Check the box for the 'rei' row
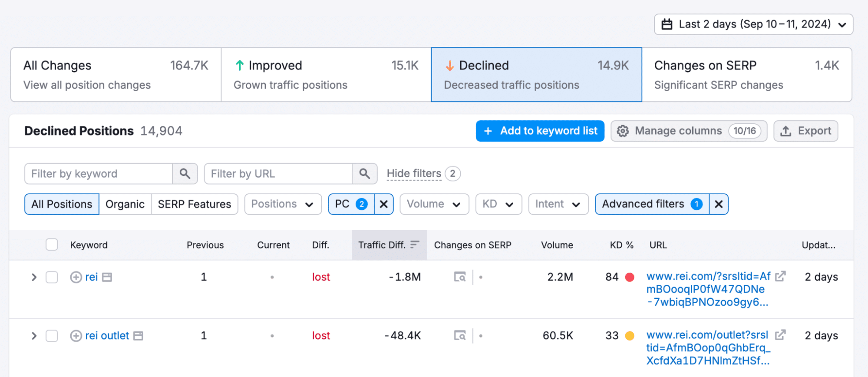The height and width of the screenshot is (377, 868). (52, 277)
